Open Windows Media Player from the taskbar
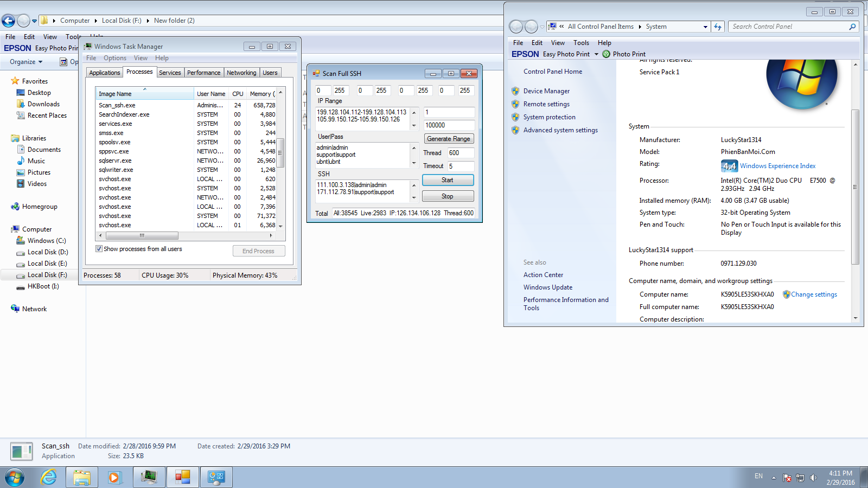The width and height of the screenshot is (868, 488). [114, 477]
